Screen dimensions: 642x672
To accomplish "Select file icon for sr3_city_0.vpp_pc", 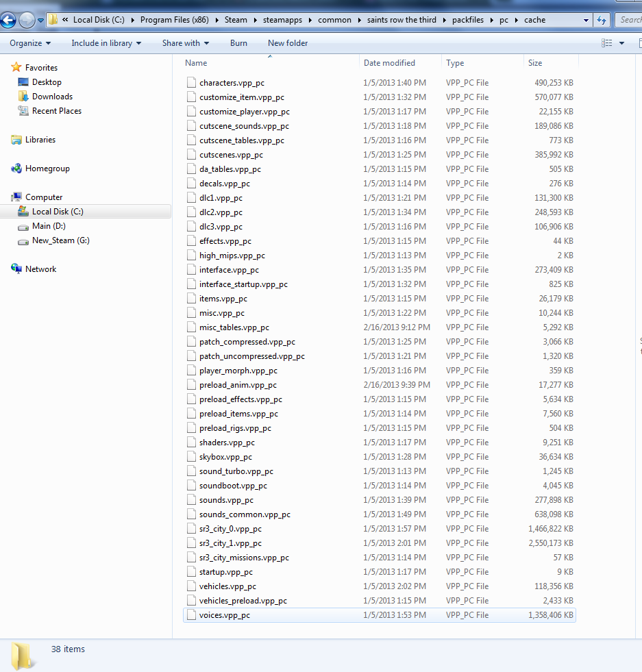I will [191, 529].
